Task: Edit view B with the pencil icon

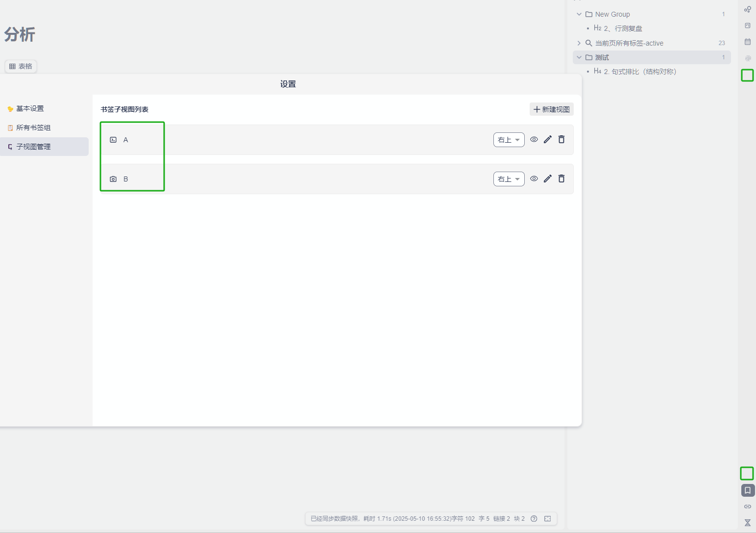Action: (548, 178)
